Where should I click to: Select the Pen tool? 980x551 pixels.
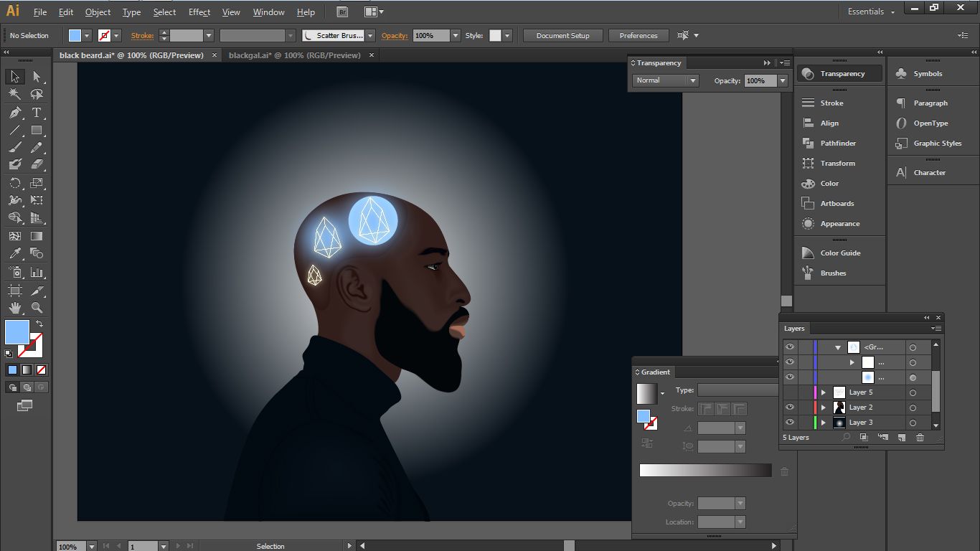click(15, 113)
